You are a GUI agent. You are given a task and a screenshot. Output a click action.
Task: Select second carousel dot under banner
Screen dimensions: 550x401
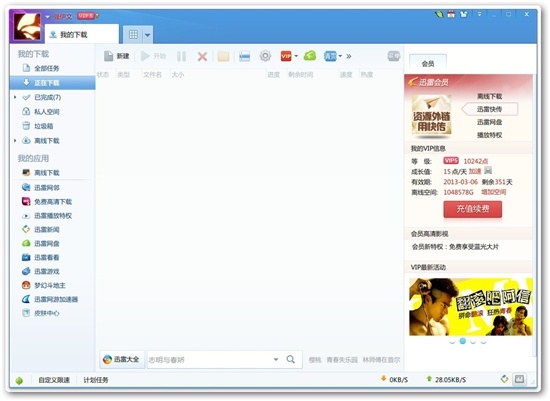point(463,341)
